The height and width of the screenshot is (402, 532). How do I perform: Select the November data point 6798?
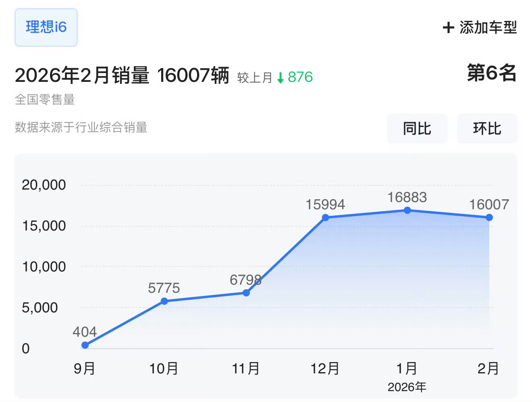point(246,293)
